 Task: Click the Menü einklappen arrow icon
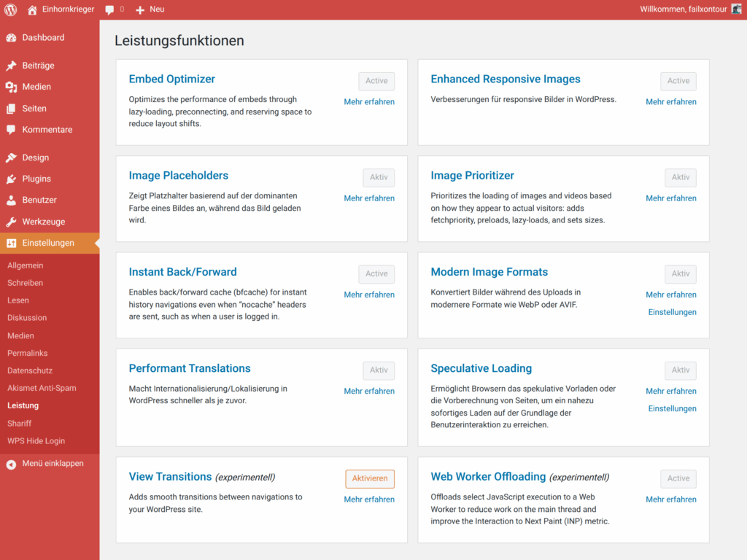pos(12,464)
